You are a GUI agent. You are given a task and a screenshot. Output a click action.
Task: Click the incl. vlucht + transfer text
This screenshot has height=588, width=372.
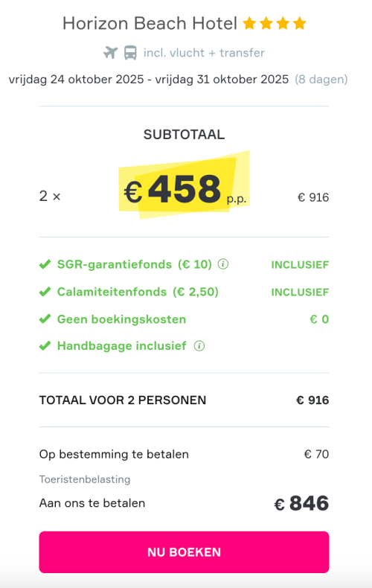click(x=204, y=53)
